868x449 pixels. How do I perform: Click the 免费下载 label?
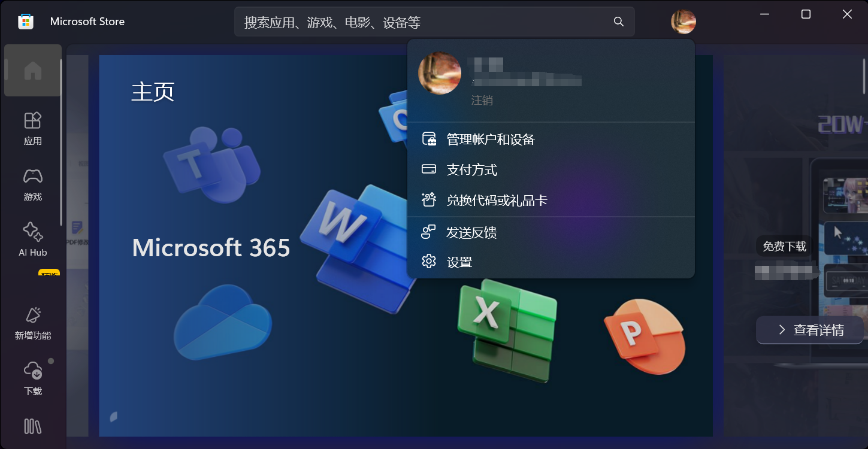coord(784,247)
